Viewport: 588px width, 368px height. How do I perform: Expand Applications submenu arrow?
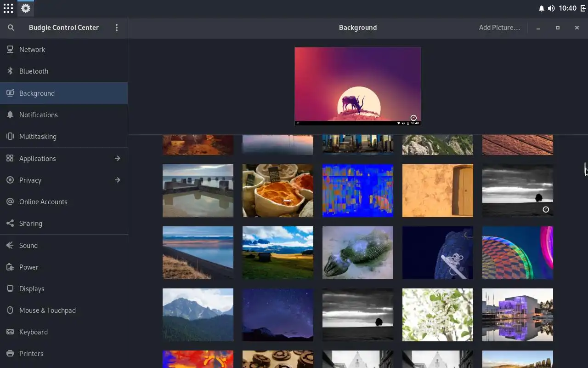[118, 158]
